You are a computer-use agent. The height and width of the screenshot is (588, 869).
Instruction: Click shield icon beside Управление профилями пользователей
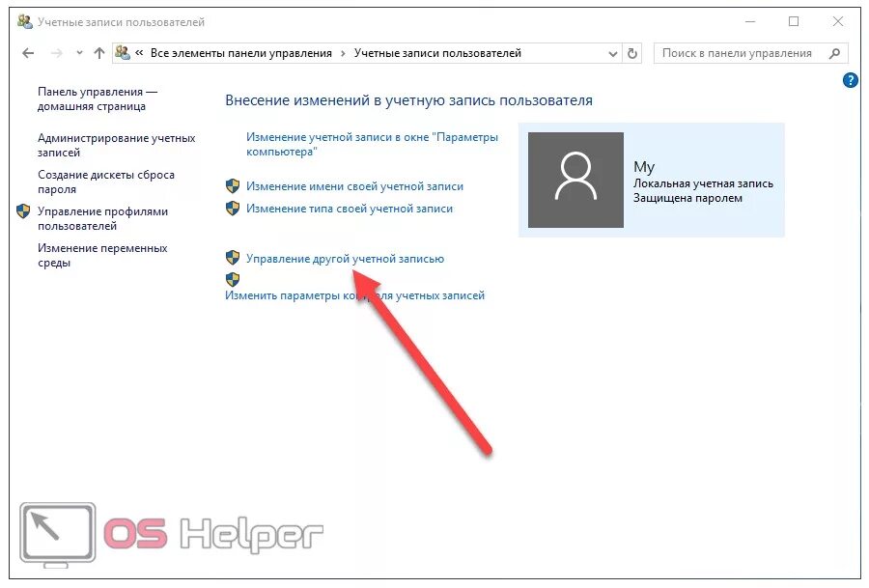tap(23, 211)
